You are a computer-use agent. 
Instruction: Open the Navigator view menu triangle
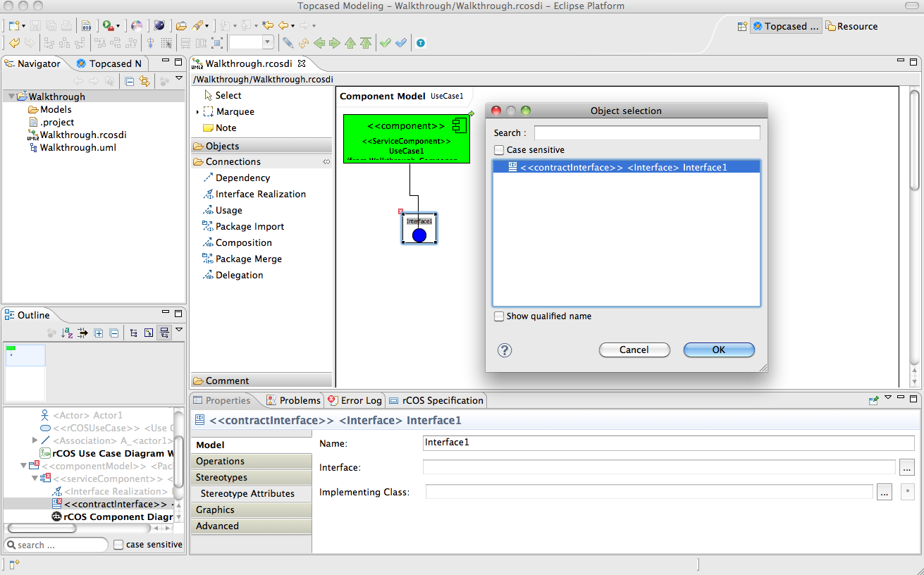pyautogui.click(x=179, y=79)
